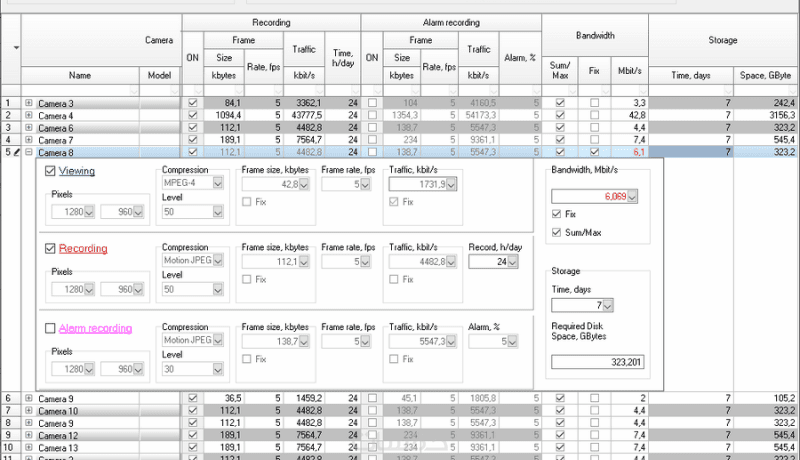Toggle Sum/Max checkbox for Camera 7
This screenshot has width=800, height=460.
(560, 140)
